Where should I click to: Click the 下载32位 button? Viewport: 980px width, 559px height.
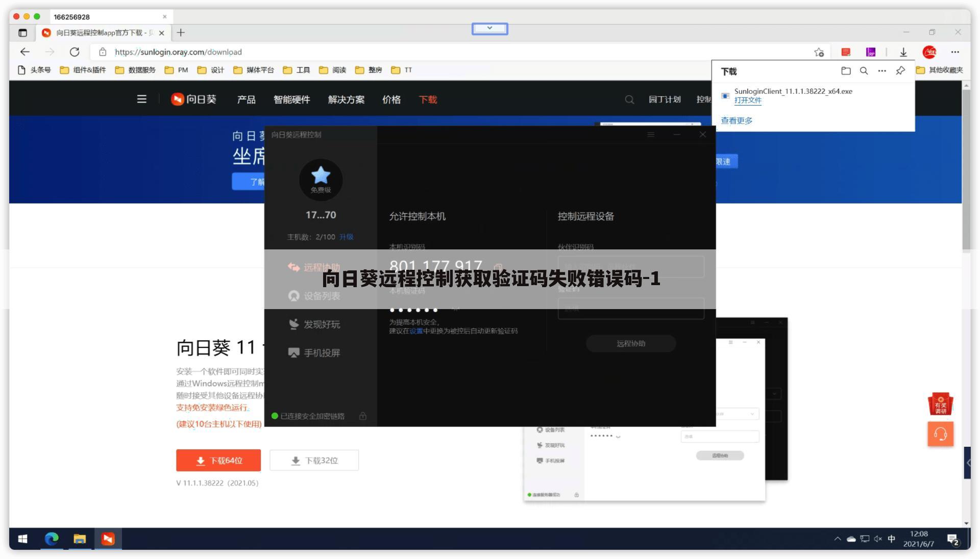coord(314,461)
